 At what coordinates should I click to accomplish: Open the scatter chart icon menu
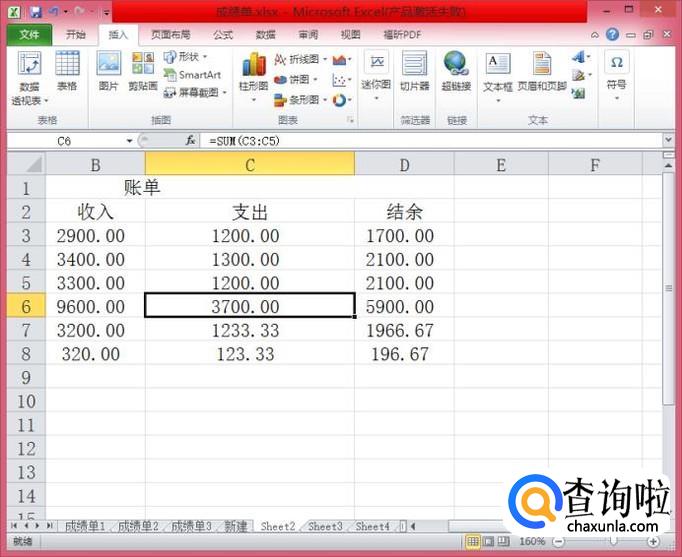coord(342,80)
